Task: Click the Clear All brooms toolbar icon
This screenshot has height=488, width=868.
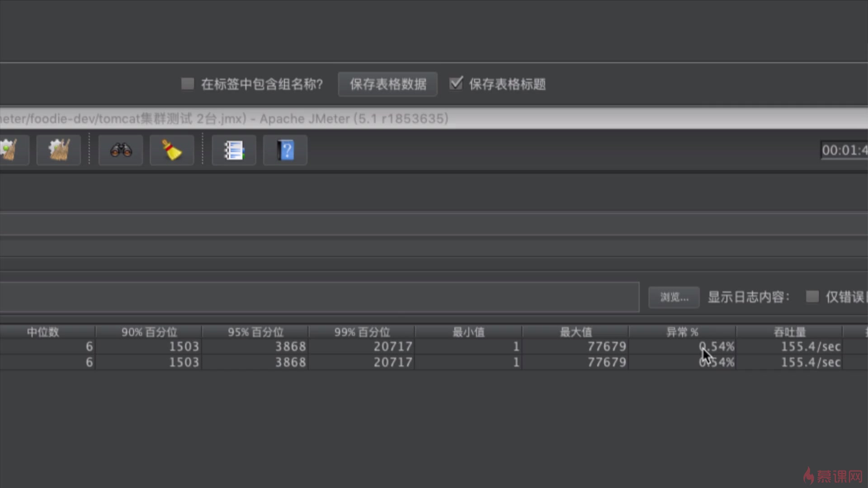Action: tap(59, 150)
